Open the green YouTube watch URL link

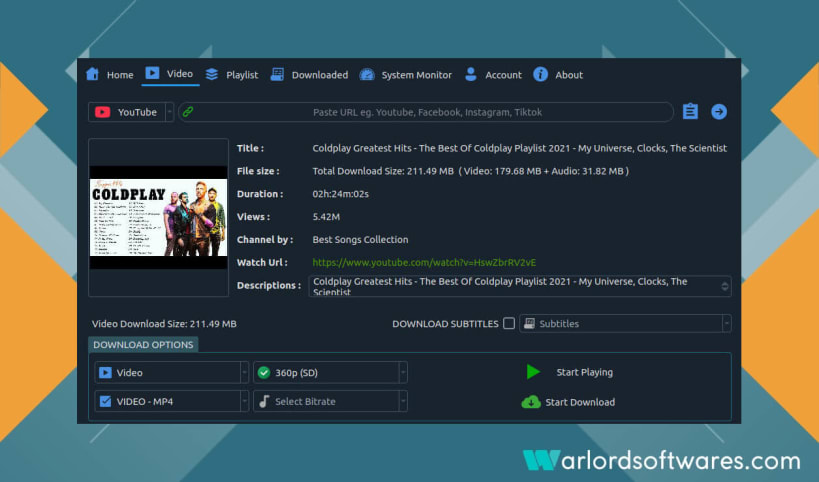tap(424, 262)
